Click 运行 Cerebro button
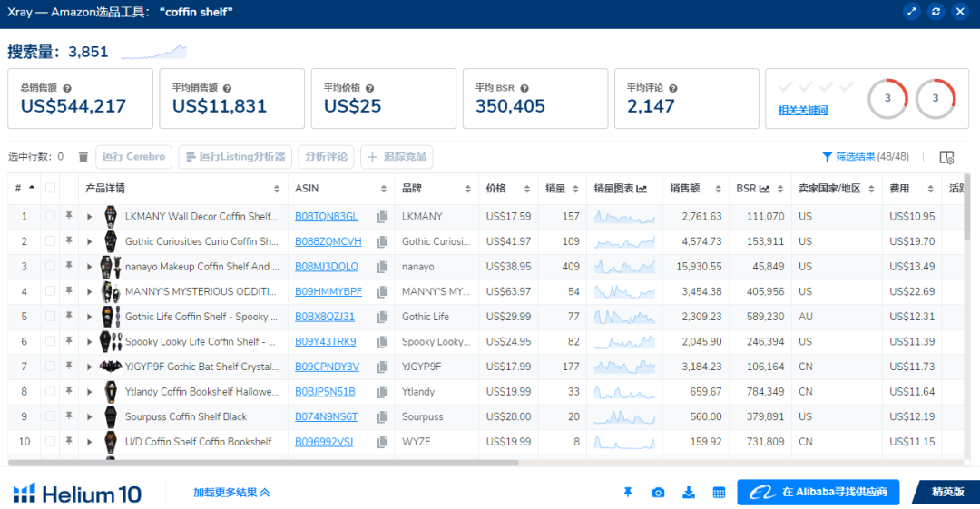 click(x=133, y=156)
